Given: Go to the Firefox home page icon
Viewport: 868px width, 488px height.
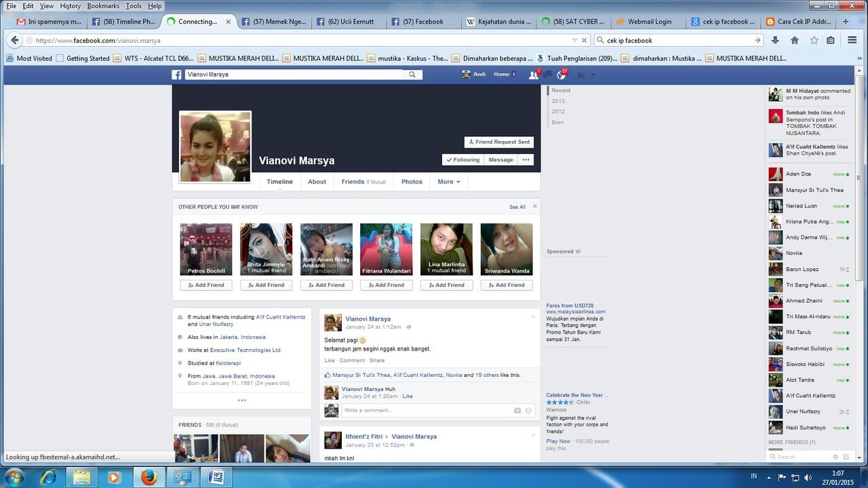Looking at the screenshot, I should pyautogui.click(x=795, y=40).
